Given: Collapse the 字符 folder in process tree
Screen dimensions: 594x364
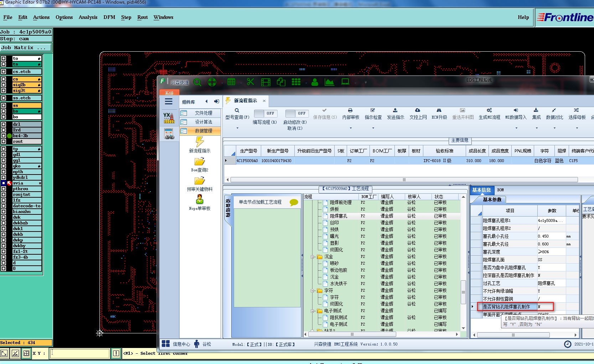Looking at the screenshot, I should tap(313, 291).
